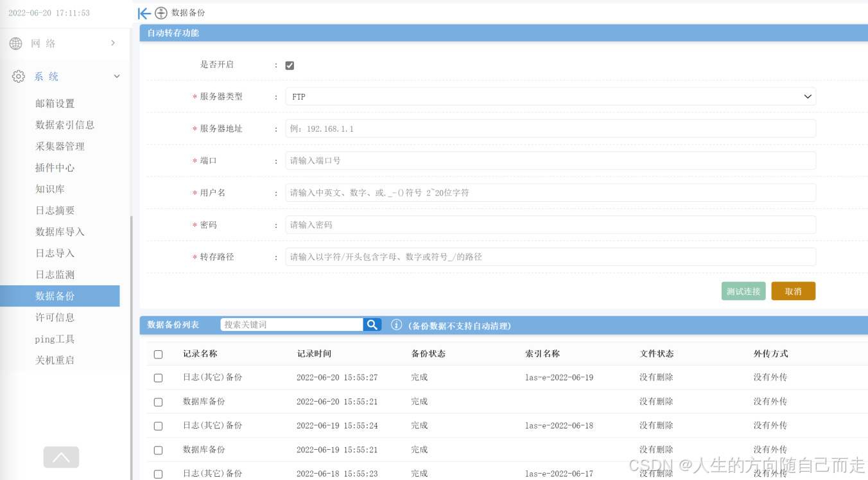The image size is (868, 480).
Task: Check the 2022-06-19 15:55:24 backup row checkbox
Action: point(159,426)
